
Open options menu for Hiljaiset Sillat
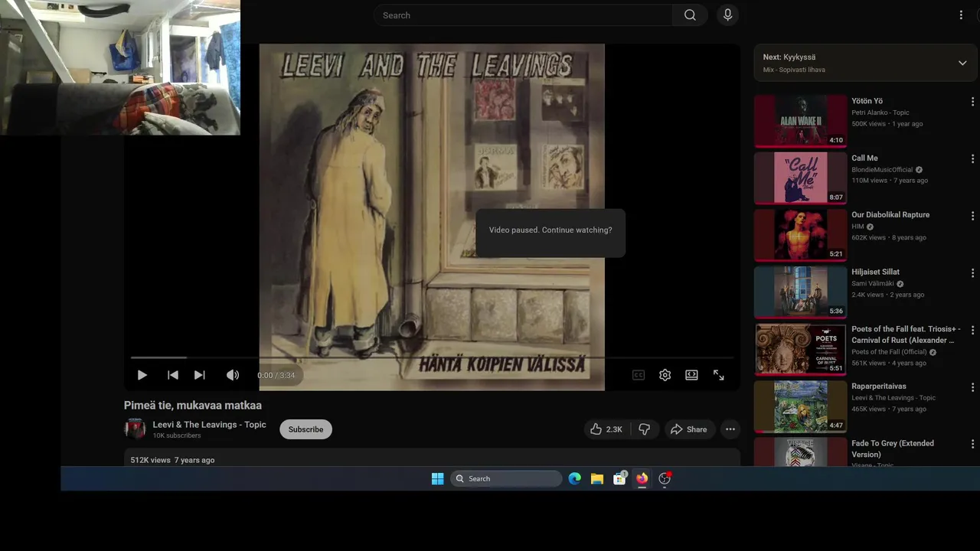coord(972,273)
